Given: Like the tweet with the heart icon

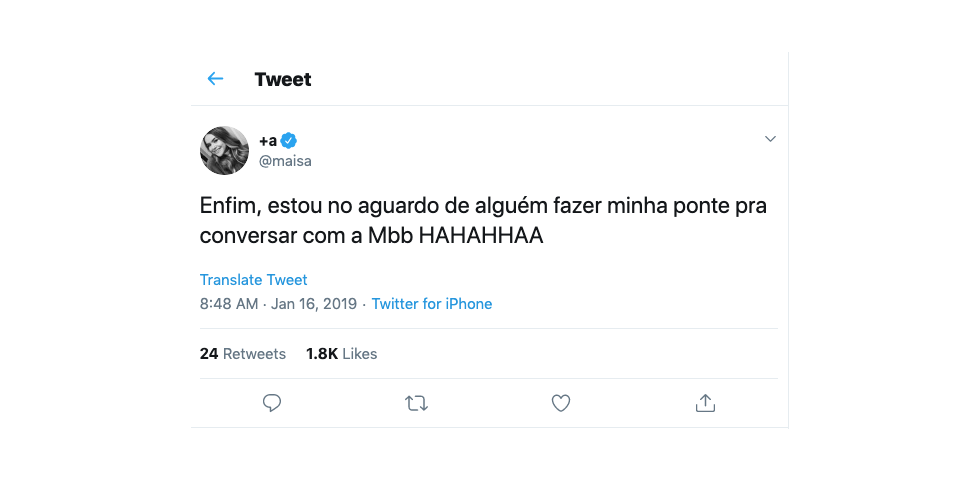Looking at the screenshot, I should click(x=561, y=403).
